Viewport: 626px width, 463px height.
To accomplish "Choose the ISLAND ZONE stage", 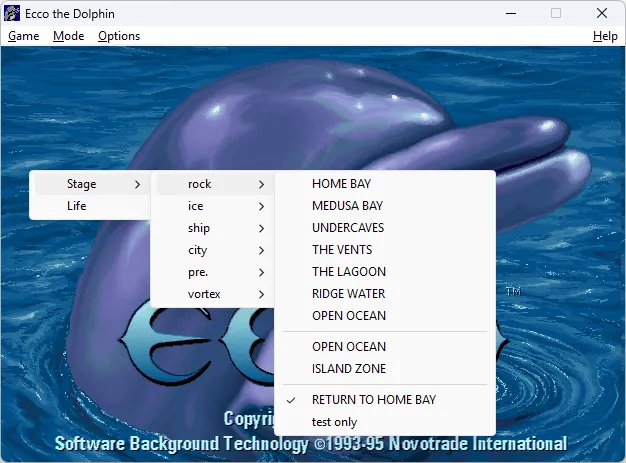I will point(385,368).
